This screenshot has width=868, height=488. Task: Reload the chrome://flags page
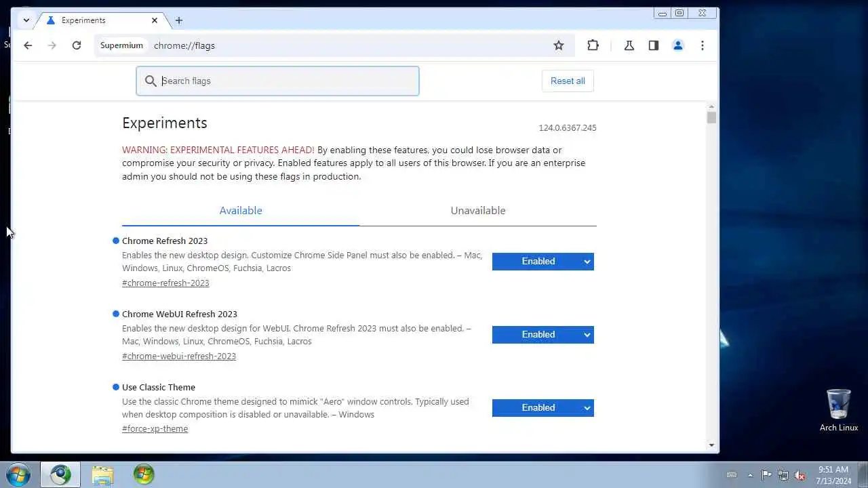[x=77, y=45]
